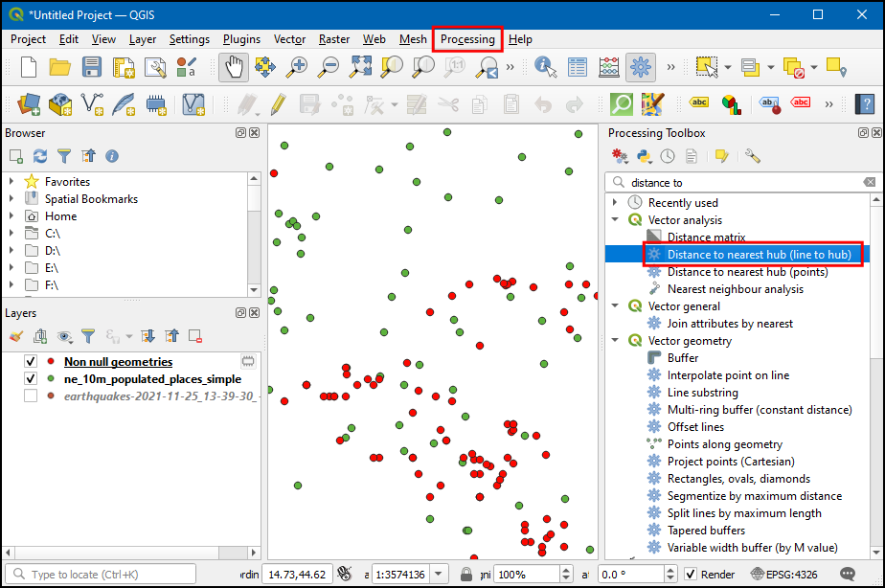Collapse the Vector geometry group

[615, 341]
